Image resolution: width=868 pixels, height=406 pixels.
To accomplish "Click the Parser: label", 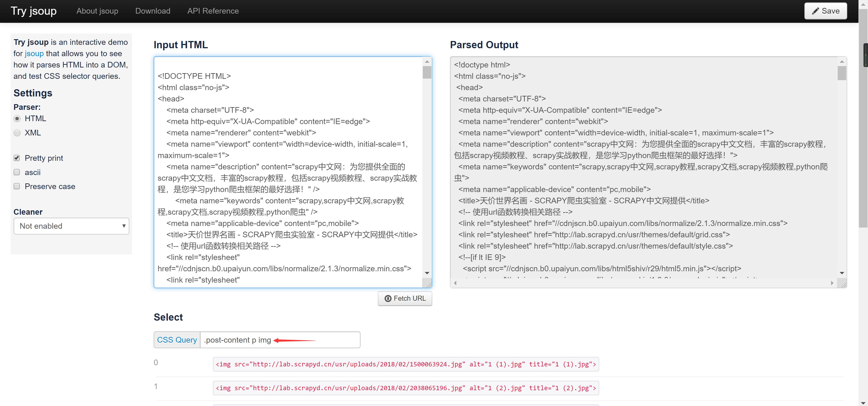I will click(27, 107).
